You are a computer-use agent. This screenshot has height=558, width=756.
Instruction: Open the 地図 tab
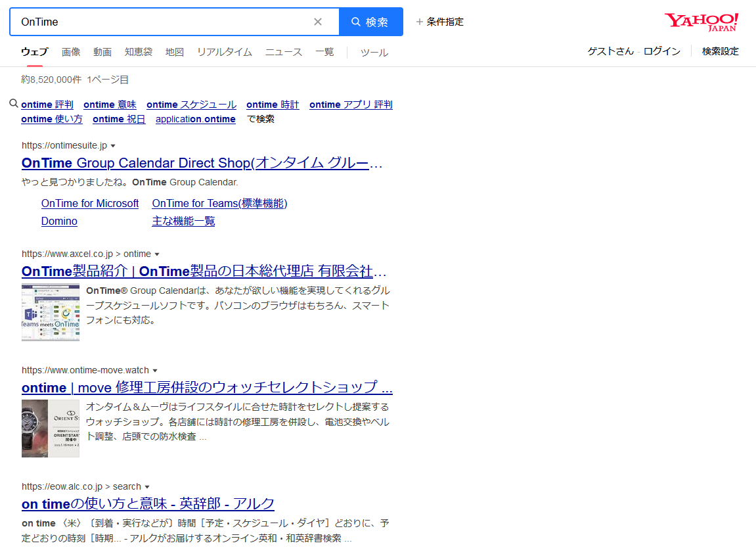tap(175, 52)
